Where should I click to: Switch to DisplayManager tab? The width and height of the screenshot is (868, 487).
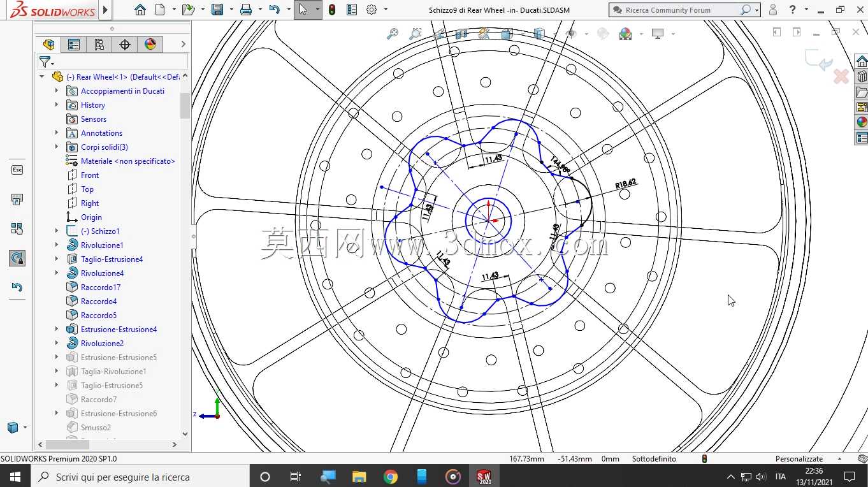pyautogui.click(x=150, y=44)
